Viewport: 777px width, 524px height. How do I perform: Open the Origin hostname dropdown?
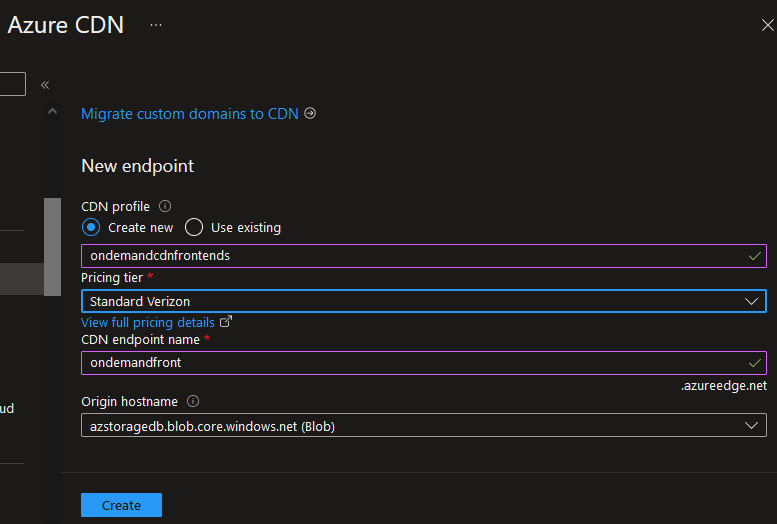424,425
